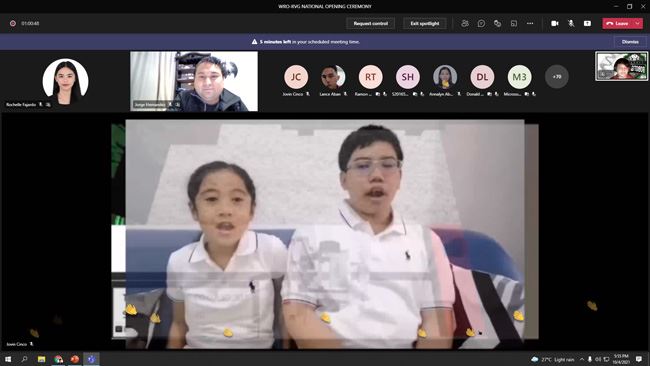Open File Explorer from the taskbar
650x366 pixels.
[x=41, y=359]
